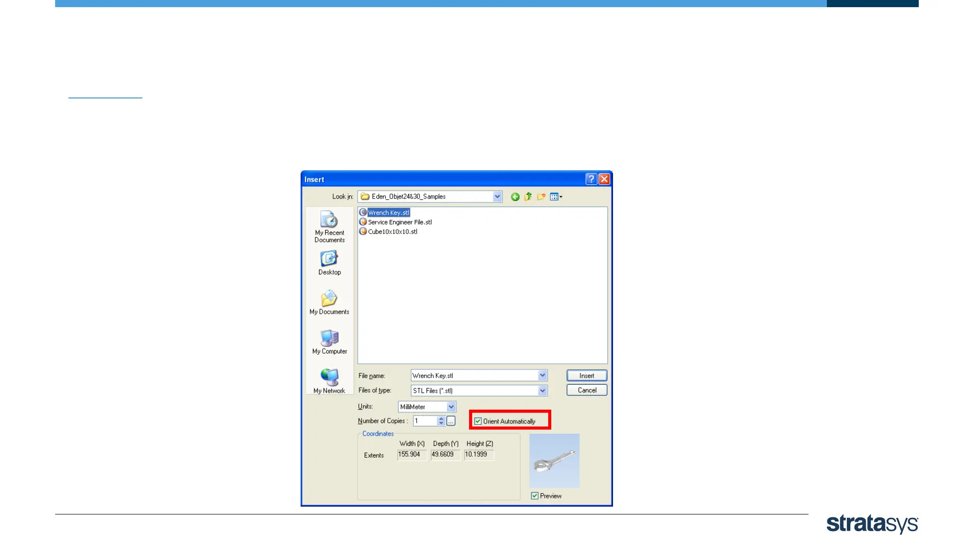Open My Recent Documents shortcut

pyautogui.click(x=329, y=227)
